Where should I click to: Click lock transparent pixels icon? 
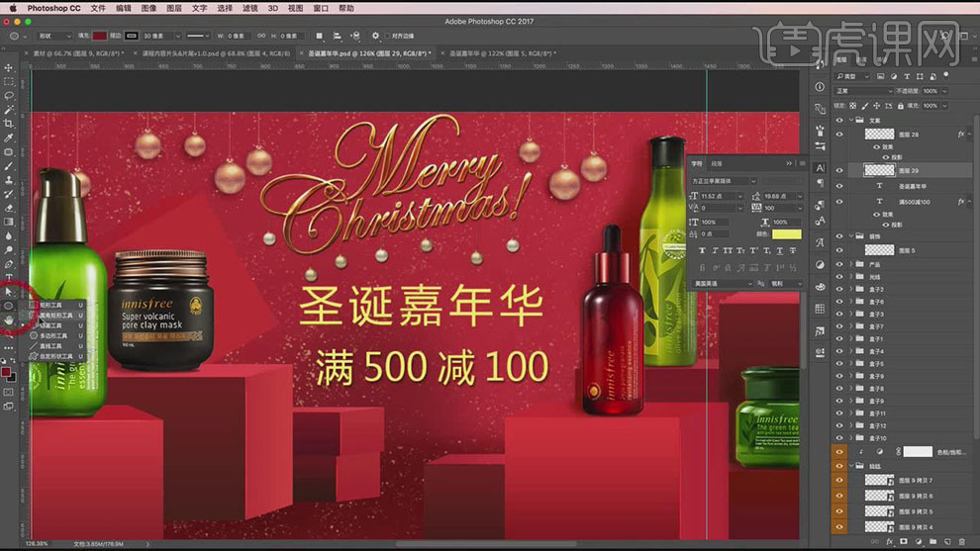coord(853,106)
